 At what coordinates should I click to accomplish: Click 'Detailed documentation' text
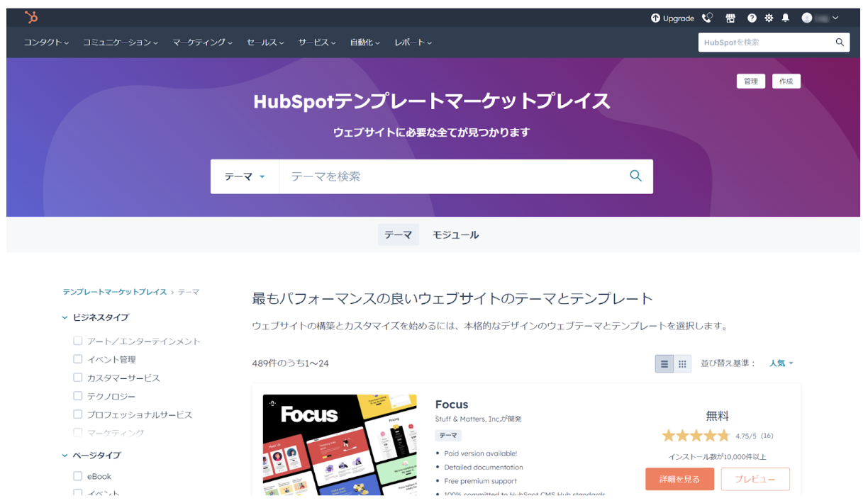click(484, 468)
